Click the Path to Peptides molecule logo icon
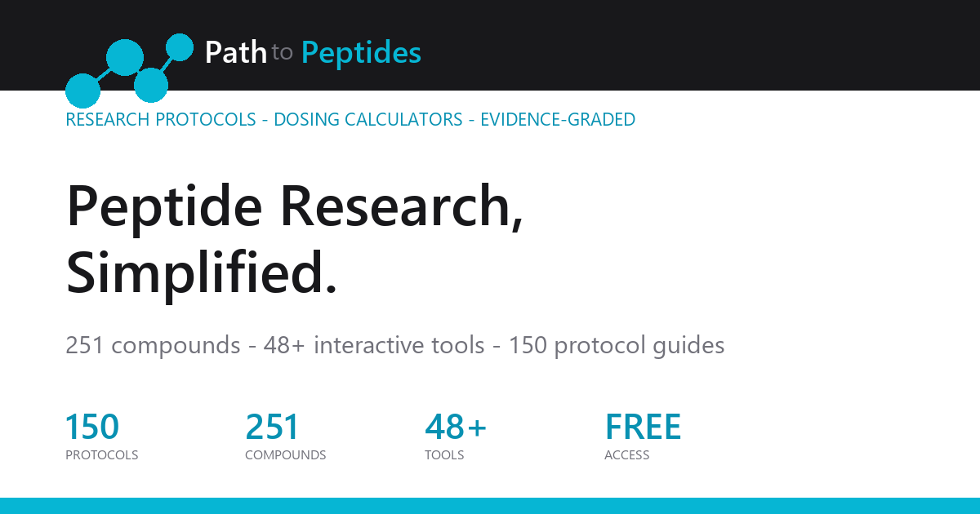This screenshot has height=514, width=980. point(129,71)
